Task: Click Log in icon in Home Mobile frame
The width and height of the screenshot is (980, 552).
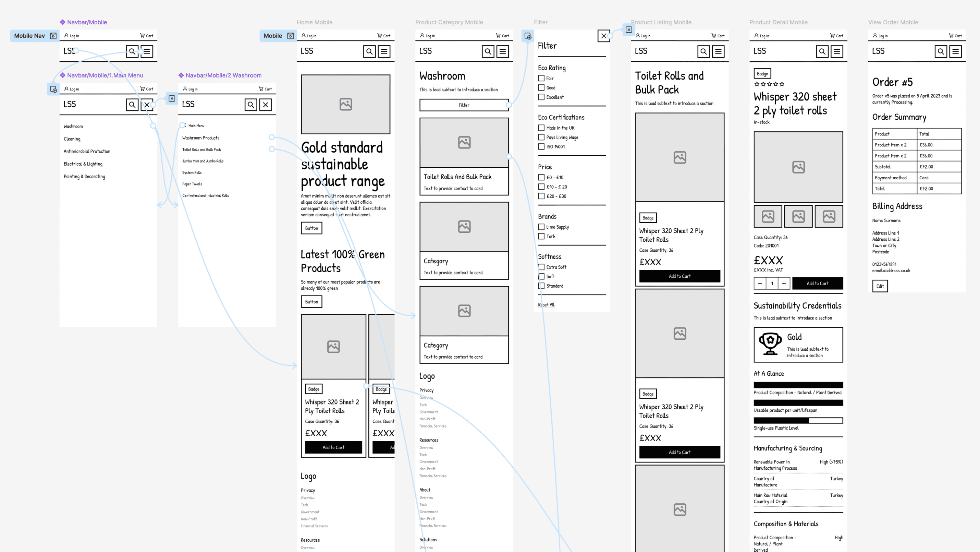Action: point(304,36)
